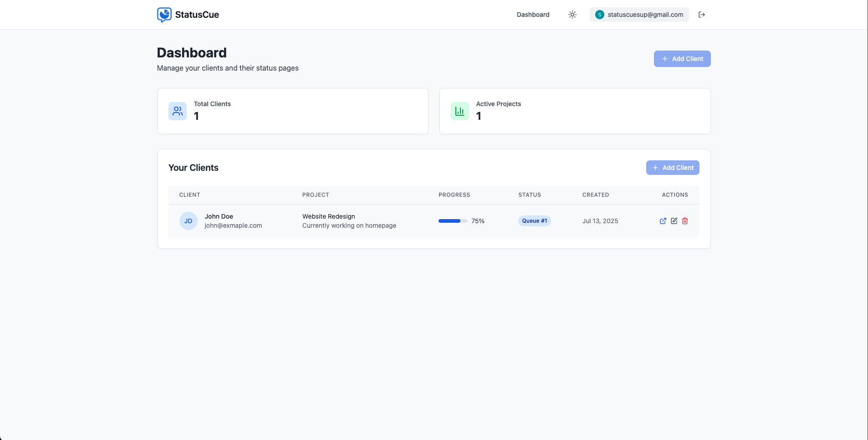Delete the John Doe client
Image resolution: width=868 pixels, height=440 pixels.
pos(685,221)
